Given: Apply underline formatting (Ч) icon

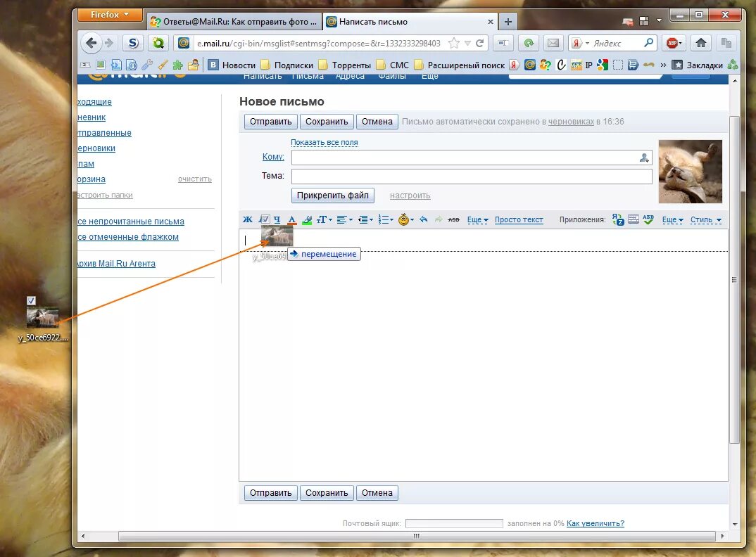Looking at the screenshot, I should point(277,219).
